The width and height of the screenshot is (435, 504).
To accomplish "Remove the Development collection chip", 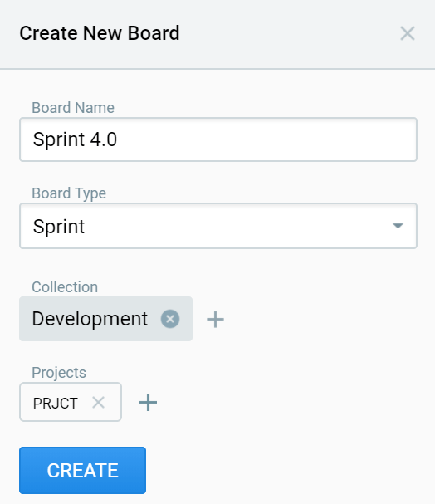I will click(170, 319).
